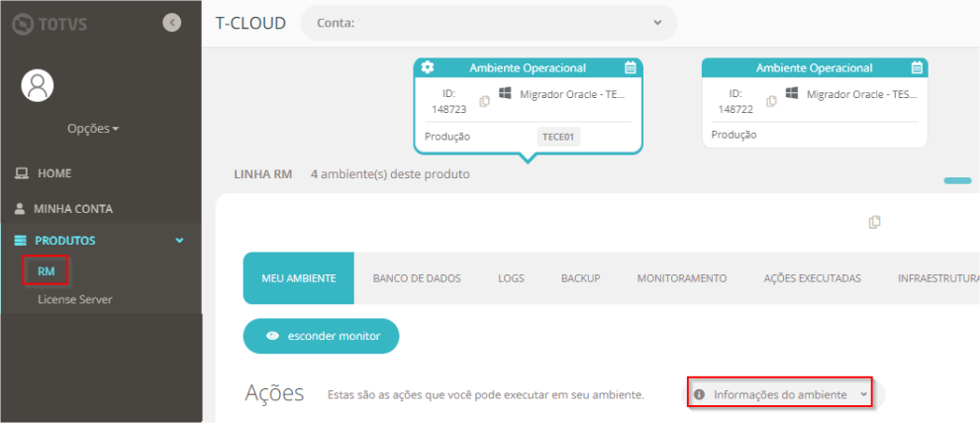
Task: Open the calendar icon on environment 148723
Action: pos(630,67)
